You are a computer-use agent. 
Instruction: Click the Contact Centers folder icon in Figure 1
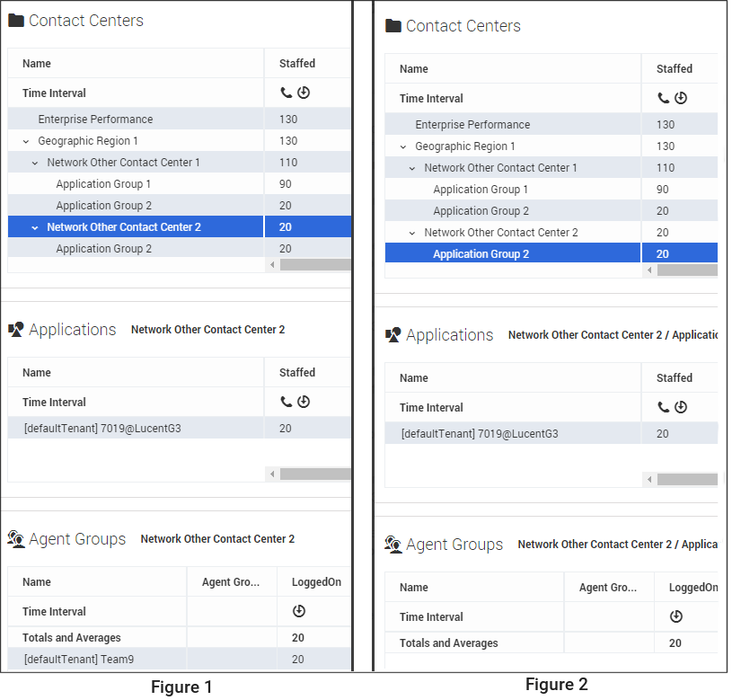pos(16,21)
